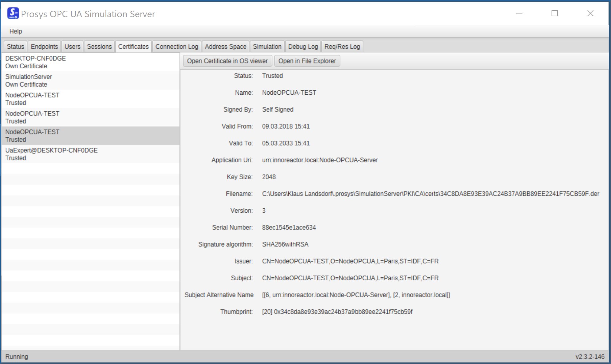Viewport: 611px width, 364px height.
Task: Open the Simulation tab
Action: pyautogui.click(x=267, y=46)
